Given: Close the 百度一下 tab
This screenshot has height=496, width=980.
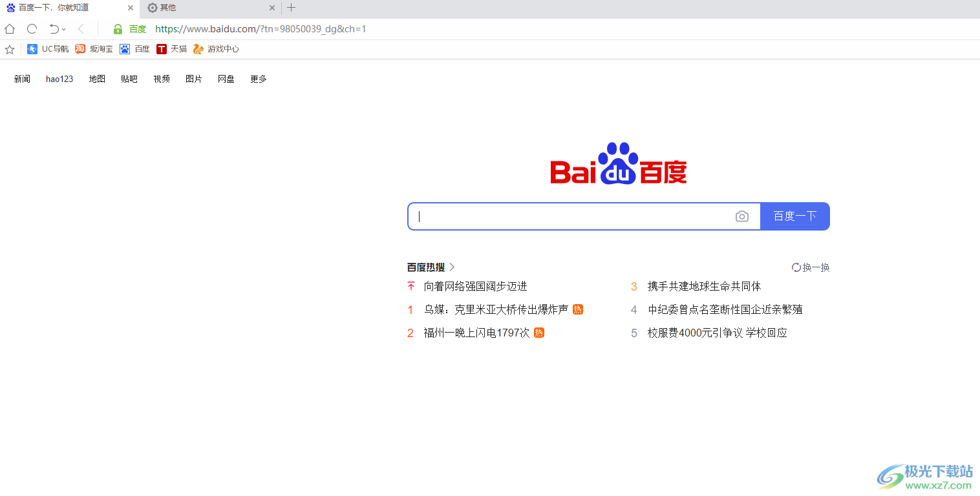Looking at the screenshot, I should tap(131, 8).
